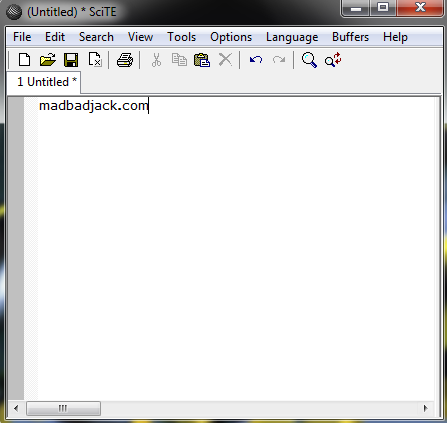Redo the last undone edit

tap(279, 60)
